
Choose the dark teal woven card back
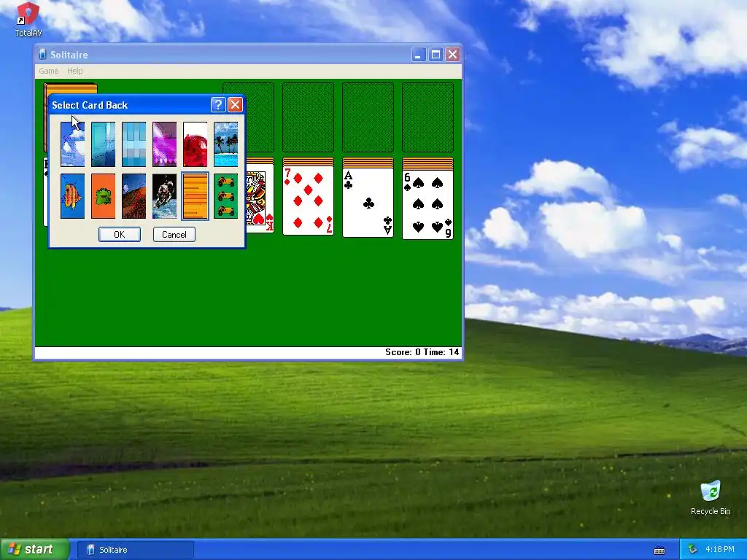[x=103, y=144]
